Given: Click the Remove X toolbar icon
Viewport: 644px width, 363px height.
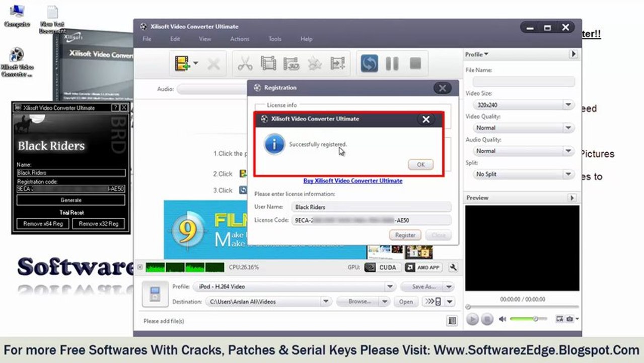Looking at the screenshot, I should 213,64.
